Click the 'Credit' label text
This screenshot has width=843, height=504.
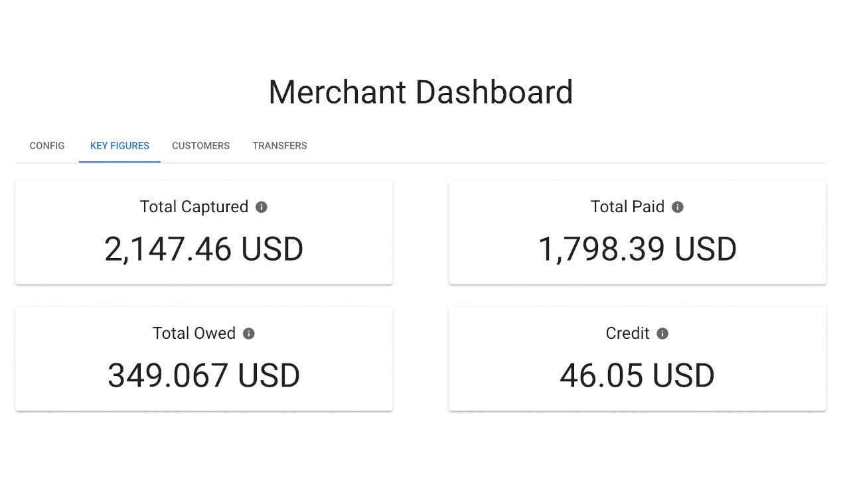(627, 333)
